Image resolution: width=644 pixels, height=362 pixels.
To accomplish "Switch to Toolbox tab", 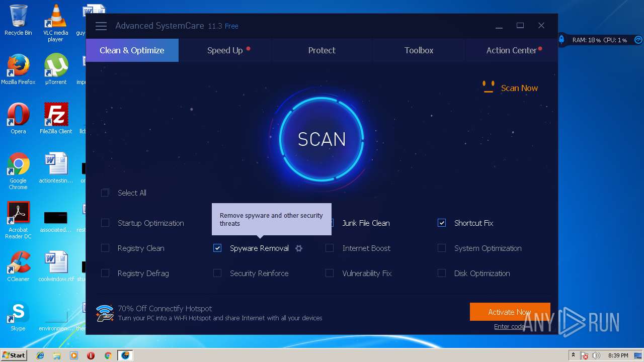I will pos(419,50).
